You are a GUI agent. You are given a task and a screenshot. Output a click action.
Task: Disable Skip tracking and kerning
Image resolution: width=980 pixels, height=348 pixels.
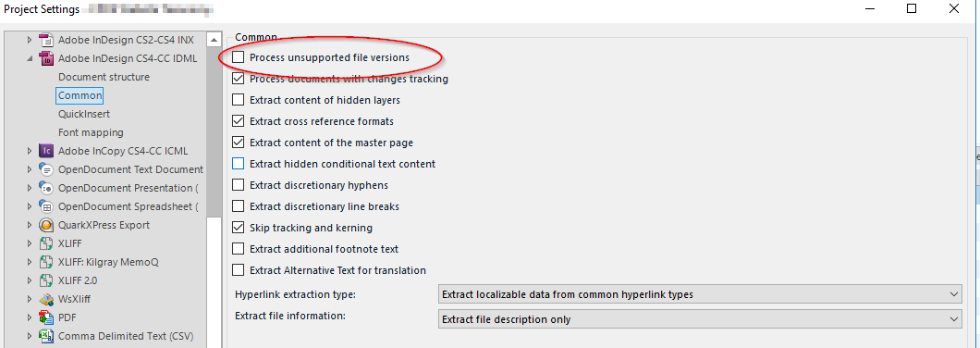(239, 228)
